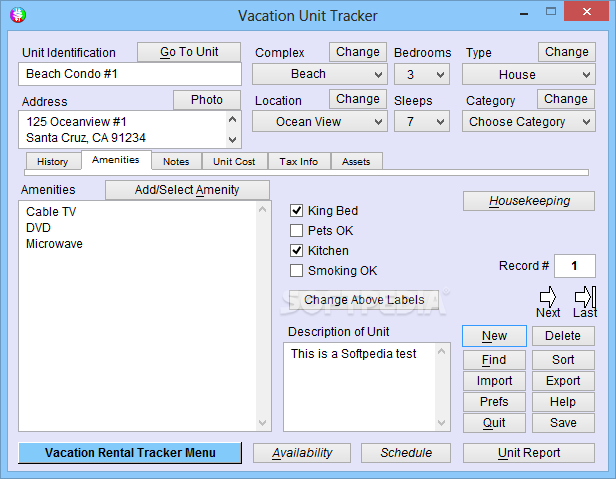Open the Complex dropdown showing Beach

pyautogui.click(x=319, y=74)
